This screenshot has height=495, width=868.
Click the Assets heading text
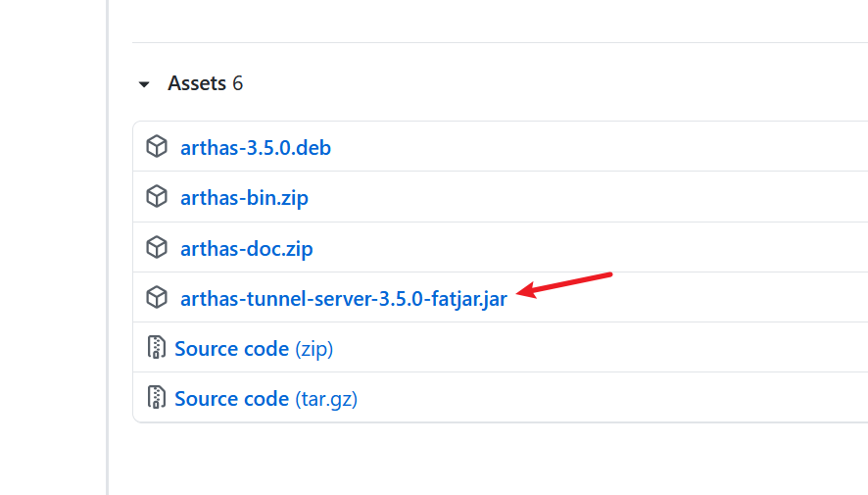click(197, 83)
